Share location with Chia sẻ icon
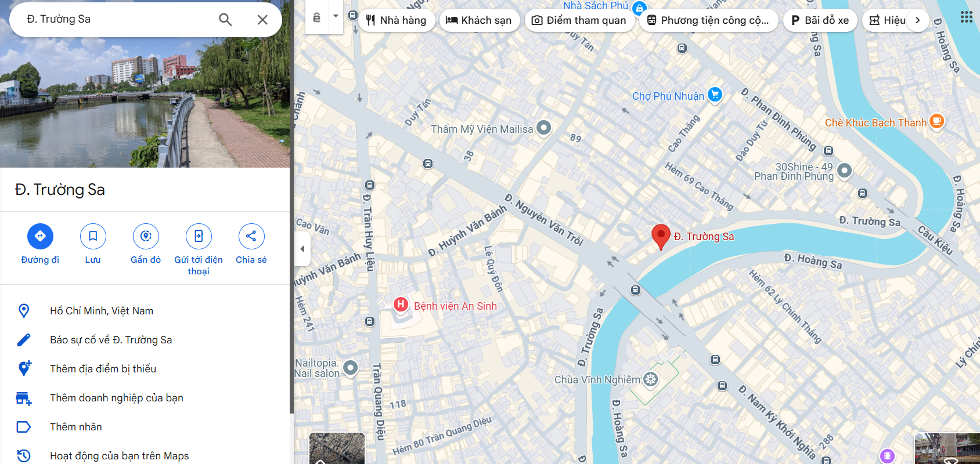Image resolution: width=980 pixels, height=464 pixels. click(x=251, y=236)
